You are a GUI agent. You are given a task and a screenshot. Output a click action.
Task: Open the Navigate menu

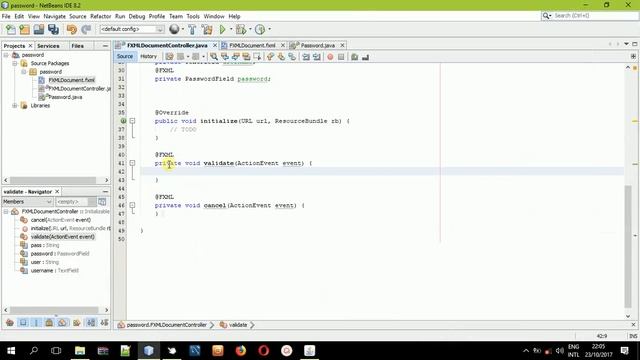(54, 16)
